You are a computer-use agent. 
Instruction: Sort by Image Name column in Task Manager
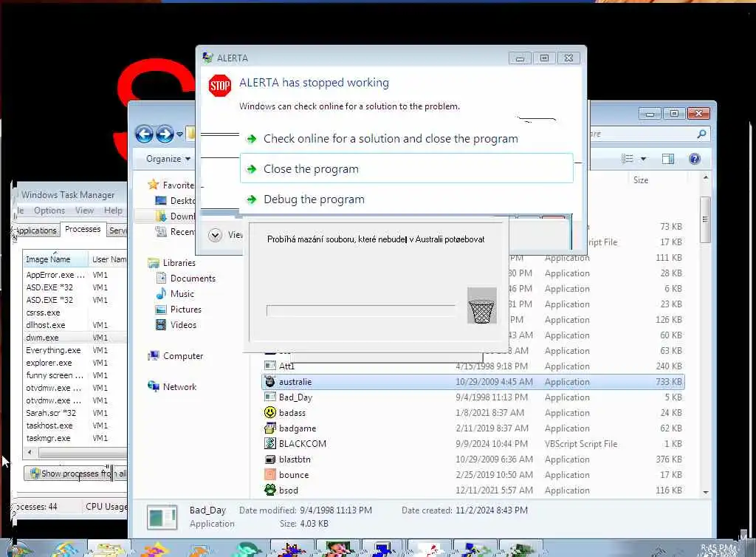[56, 259]
